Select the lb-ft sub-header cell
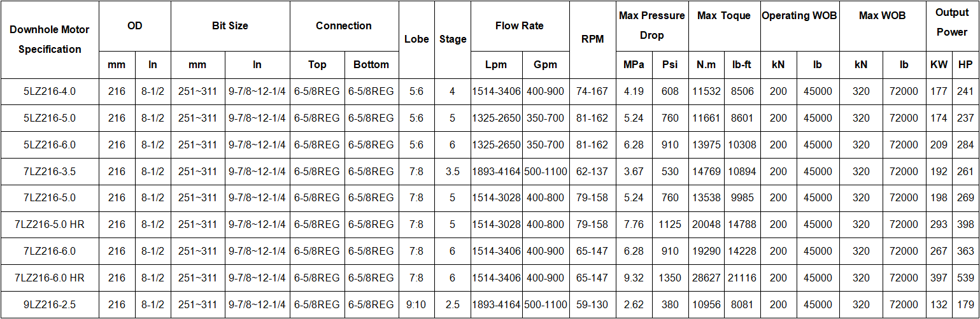The width and height of the screenshot is (980, 319). click(x=742, y=64)
